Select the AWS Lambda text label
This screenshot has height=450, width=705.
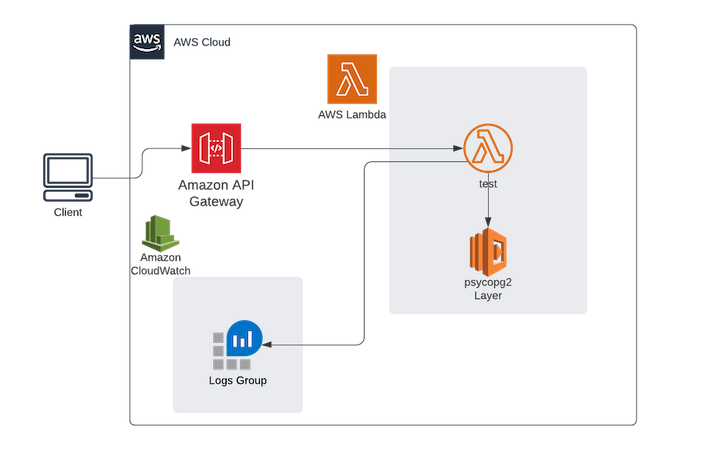point(351,116)
